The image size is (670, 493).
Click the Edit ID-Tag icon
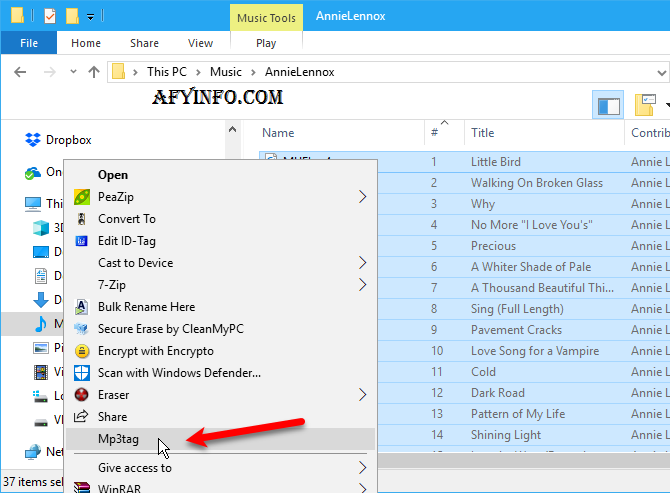pyautogui.click(x=82, y=241)
